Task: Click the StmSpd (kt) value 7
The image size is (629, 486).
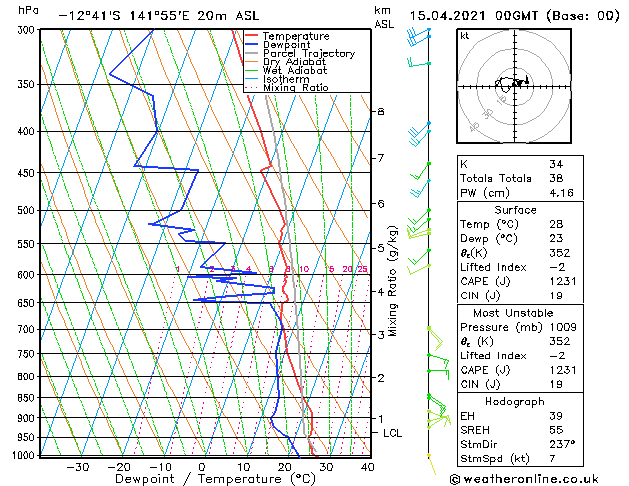Action: point(553,459)
